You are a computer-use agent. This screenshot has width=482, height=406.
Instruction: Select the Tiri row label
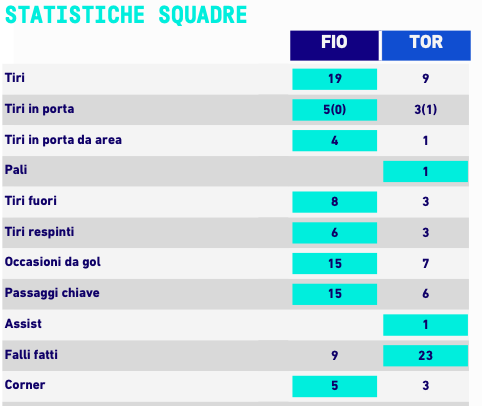[15, 78]
